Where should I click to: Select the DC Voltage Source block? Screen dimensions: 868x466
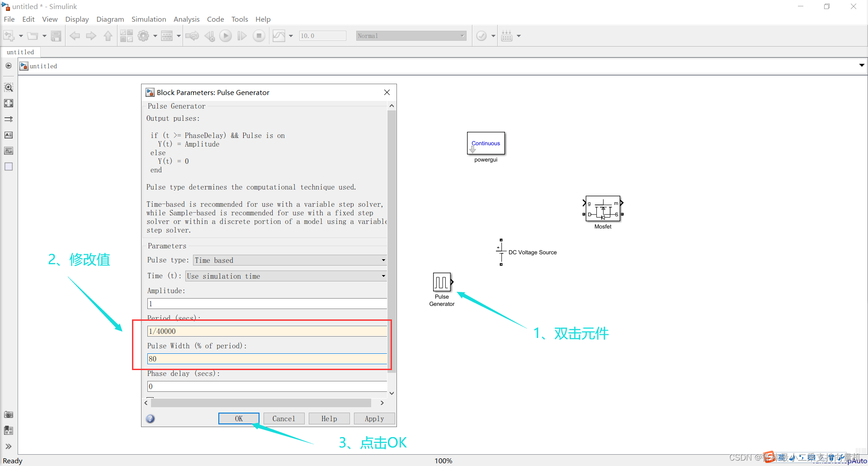(x=501, y=252)
